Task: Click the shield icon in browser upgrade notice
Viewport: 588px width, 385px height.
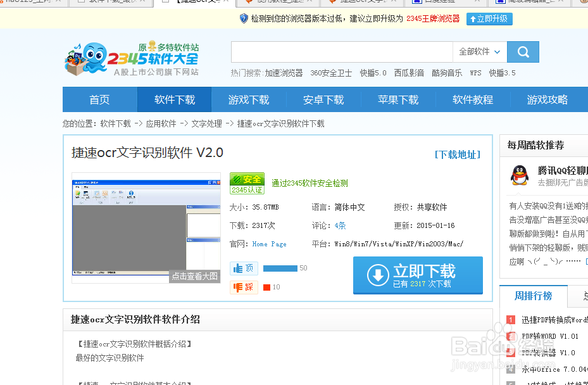Action: click(244, 18)
